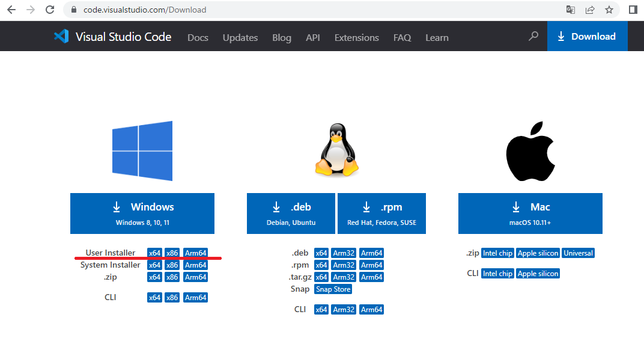This screenshot has height=338, width=644.
Task: Download Linux .deb Arm32 package
Action: (x=344, y=253)
